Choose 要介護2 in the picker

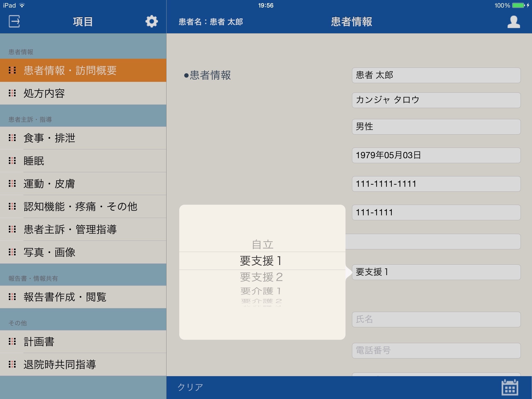point(261,301)
